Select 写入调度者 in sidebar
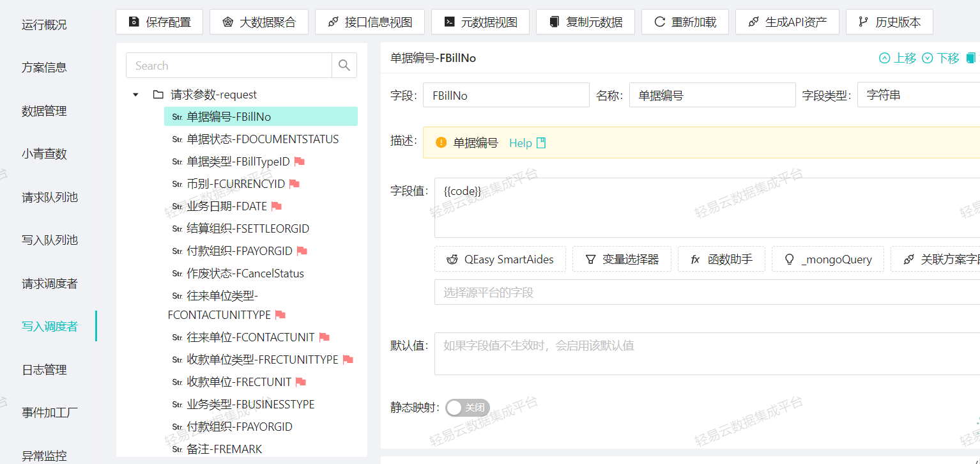This screenshot has height=464, width=980. pos(50,326)
